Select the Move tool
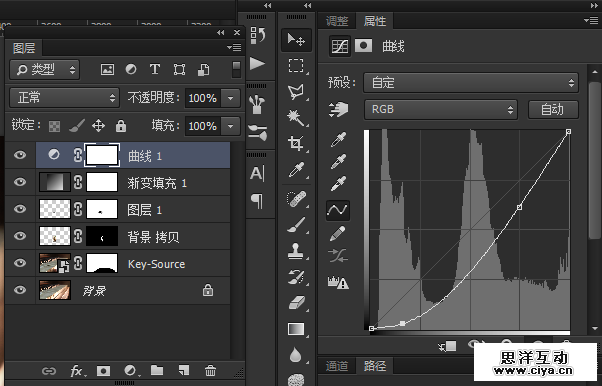602x386 pixels. click(296, 40)
